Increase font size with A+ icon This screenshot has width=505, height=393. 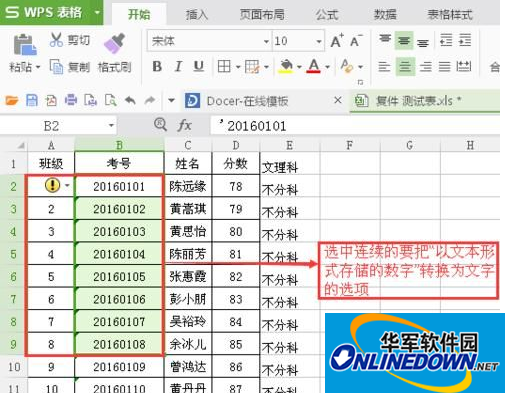point(337,41)
